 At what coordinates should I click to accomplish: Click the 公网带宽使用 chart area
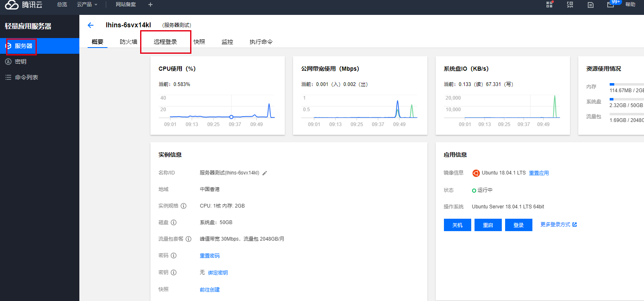(360, 107)
